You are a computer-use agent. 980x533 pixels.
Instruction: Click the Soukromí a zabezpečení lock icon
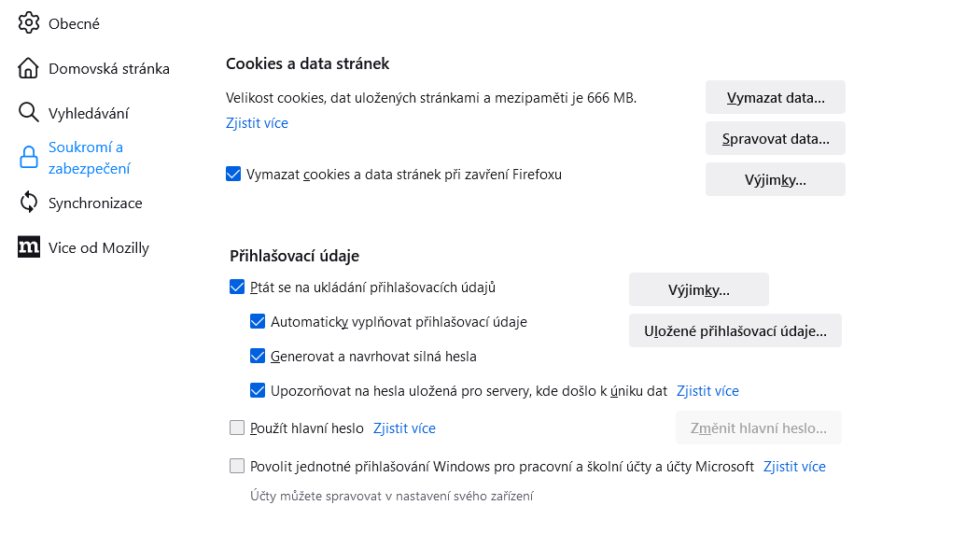tap(29, 158)
